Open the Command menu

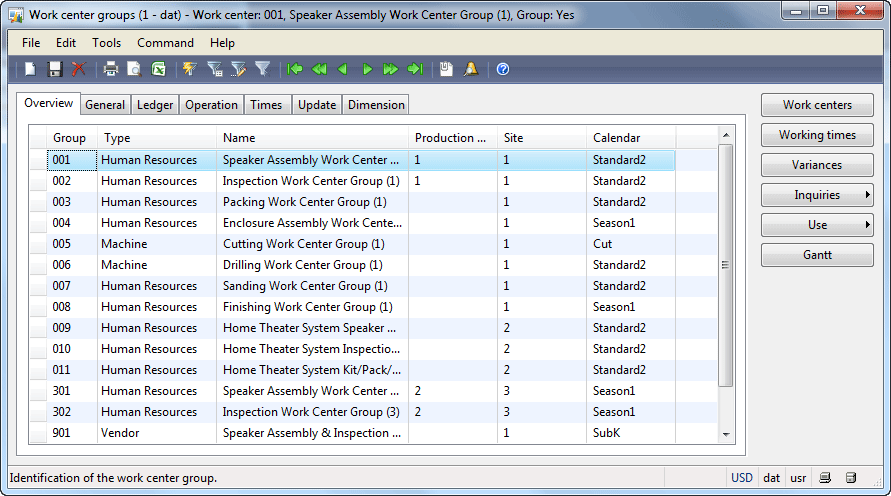click(165, 43)
